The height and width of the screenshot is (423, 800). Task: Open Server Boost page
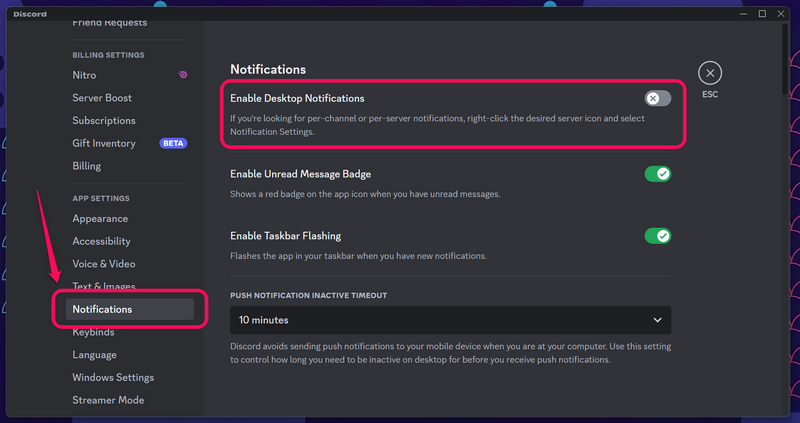click(102, 98)
